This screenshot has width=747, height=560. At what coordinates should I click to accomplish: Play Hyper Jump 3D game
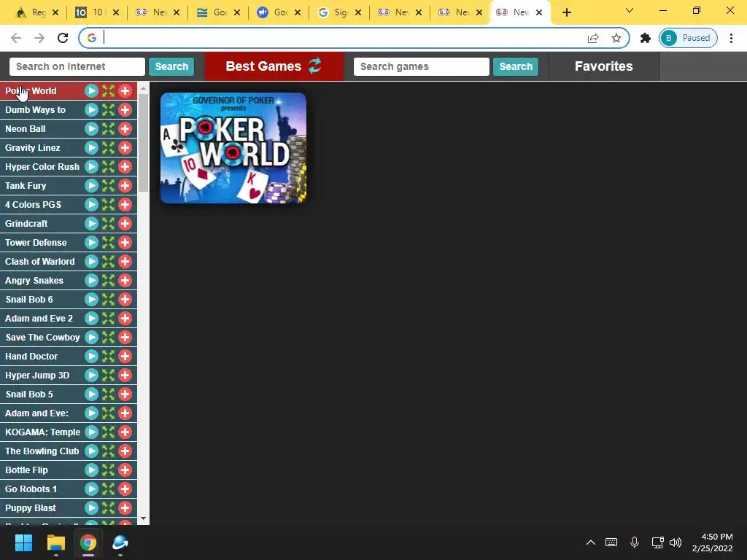pyautogui.click(x=91, y=376)
